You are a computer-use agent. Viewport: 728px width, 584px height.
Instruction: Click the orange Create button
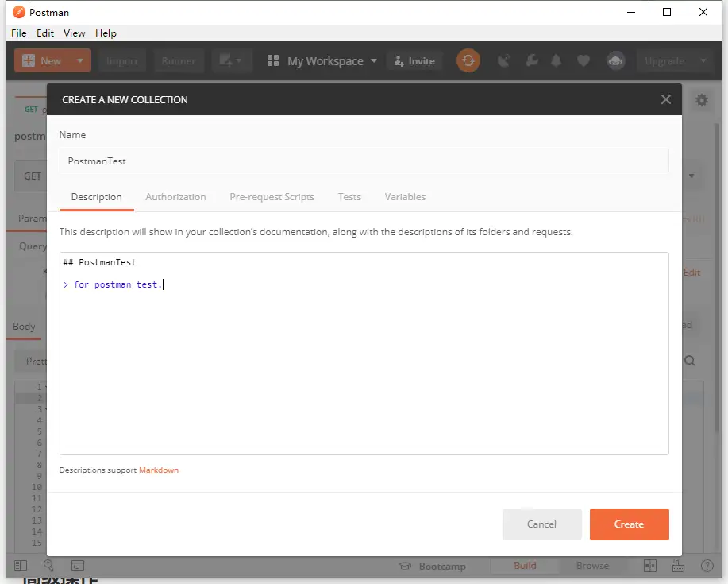pos(629,524)
